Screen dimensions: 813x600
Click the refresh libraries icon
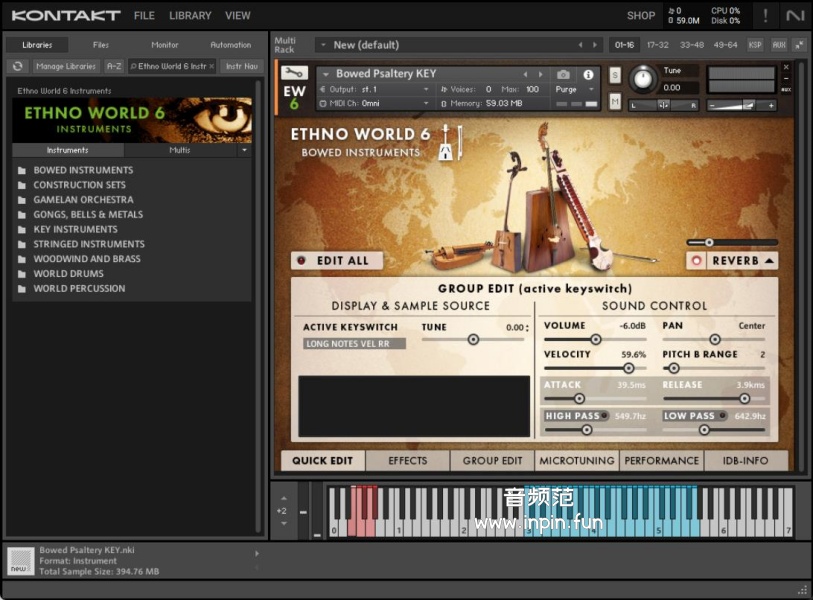[x=17, y=66]
